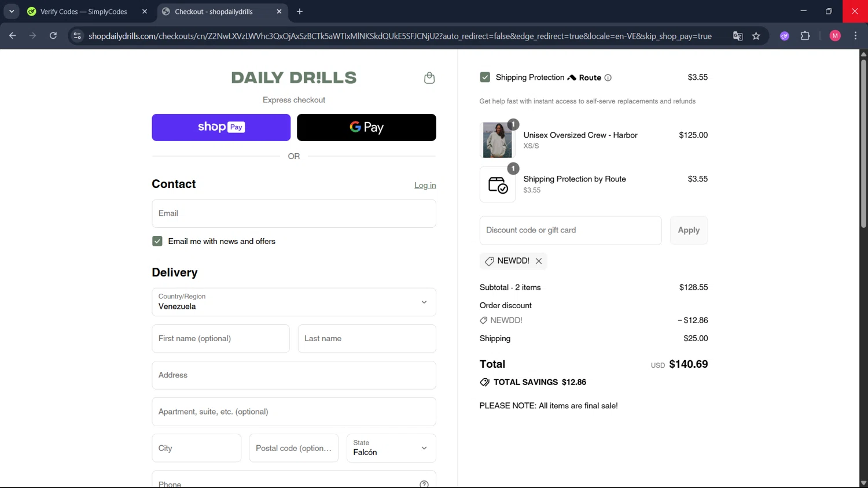The image size is (868, 488).
Task: Open the browser extensions puzzle icon
Action: pos(805,36)
